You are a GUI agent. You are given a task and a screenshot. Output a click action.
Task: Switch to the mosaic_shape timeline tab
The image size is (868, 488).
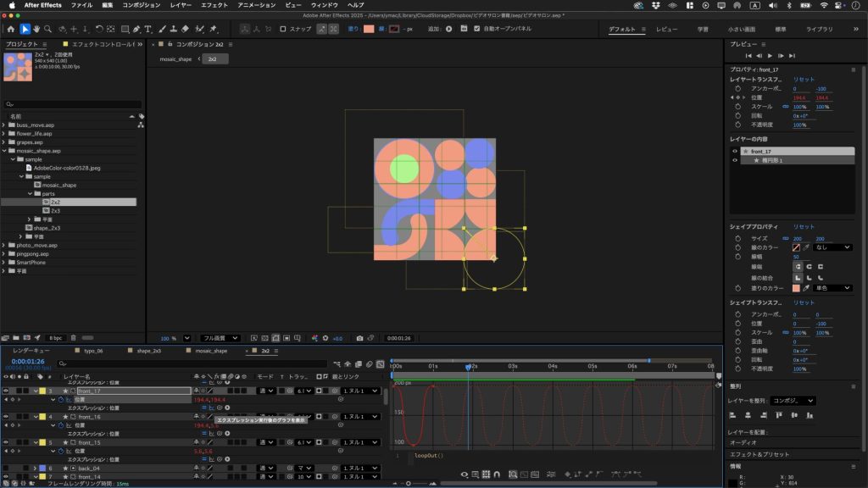211,350
